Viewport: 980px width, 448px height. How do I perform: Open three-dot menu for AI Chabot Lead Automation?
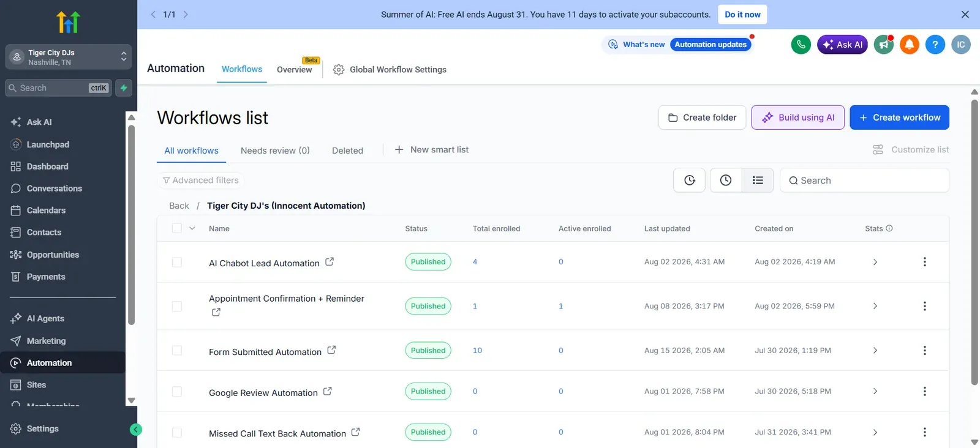[925, 262]
